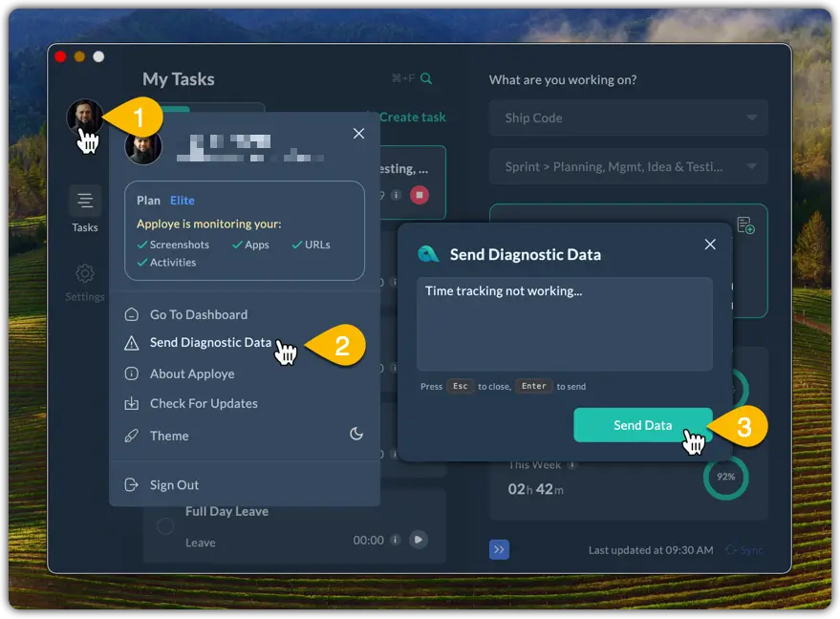Select Go To Dashboard from the profile menu
Screen dimensions: 840x619
tap(198, 314)
